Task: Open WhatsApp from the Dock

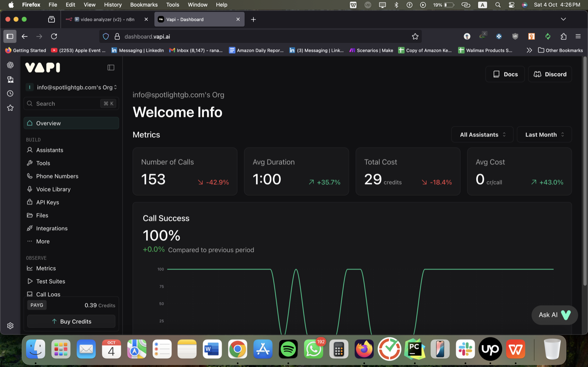Action: click(314, 349)
